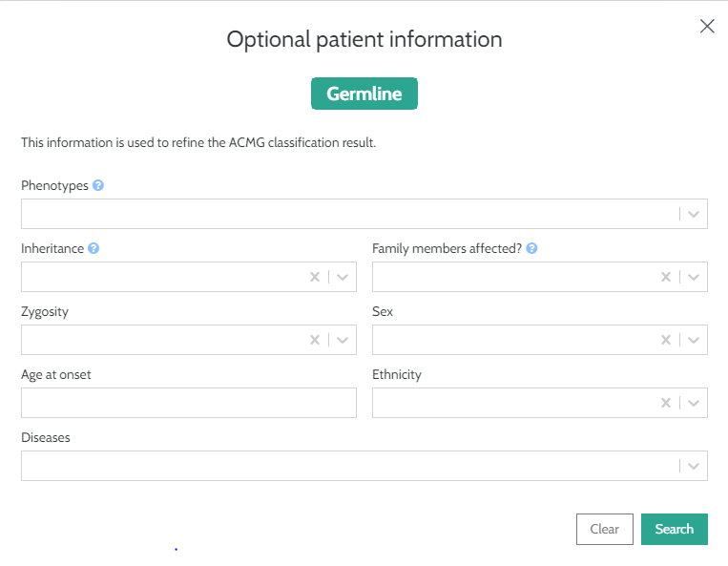Expand the Ethnicity dropdown chevron
Screen dimensions: 728x566
694,403
